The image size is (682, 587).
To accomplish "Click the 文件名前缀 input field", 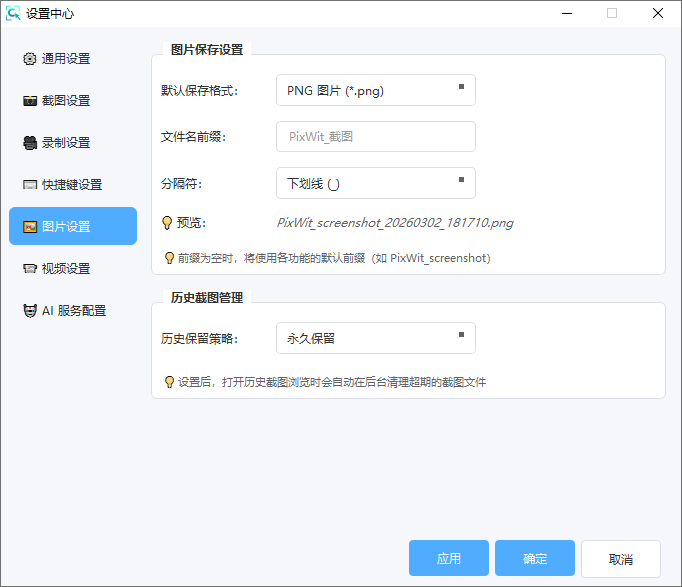I will click(x=376, y=137).
